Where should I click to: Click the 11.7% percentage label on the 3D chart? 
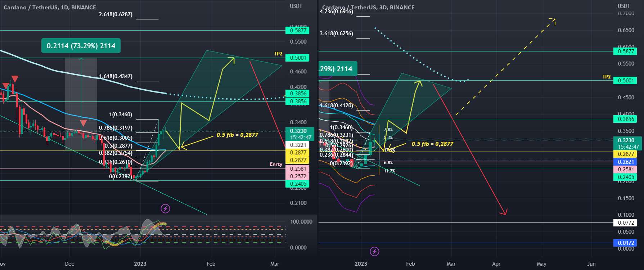(389, 171)
